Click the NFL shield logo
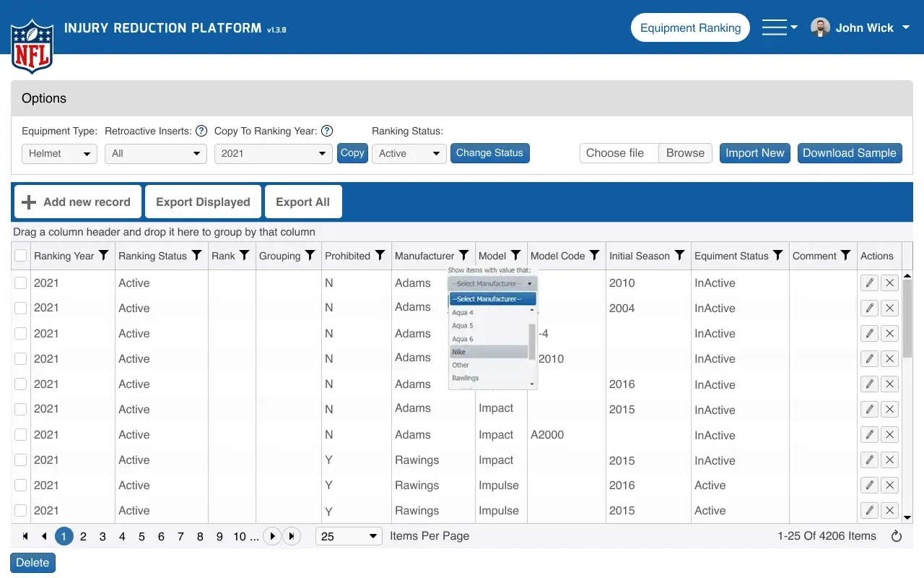Image resolution: width=924 pixels, height=578 pixels. (x=32, y=46)
